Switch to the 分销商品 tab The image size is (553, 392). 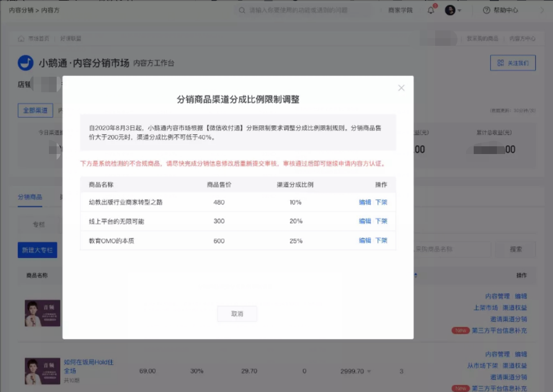tap(30, 197)
